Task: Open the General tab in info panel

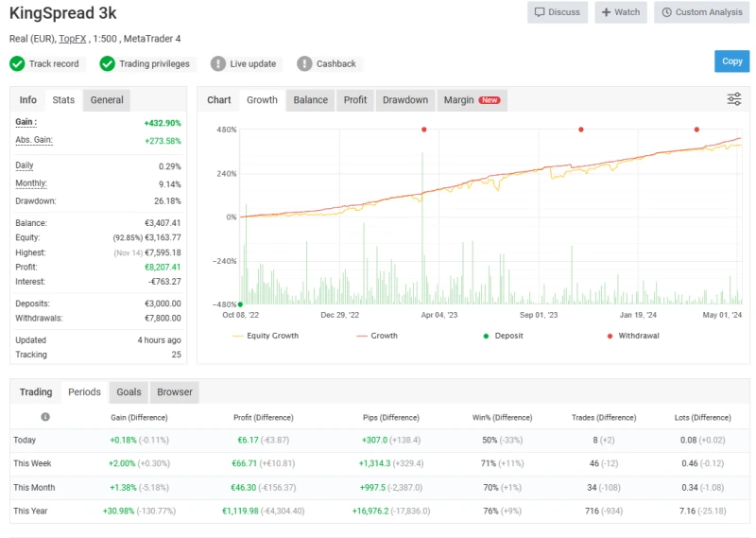Action: point(107,99)
